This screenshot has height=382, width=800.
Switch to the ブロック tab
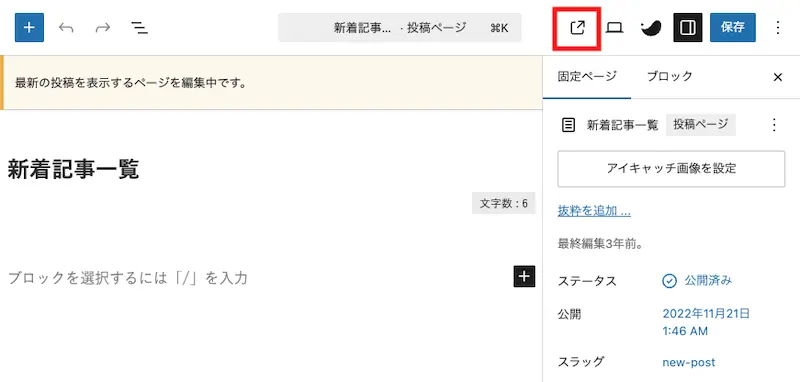[669, 77]
